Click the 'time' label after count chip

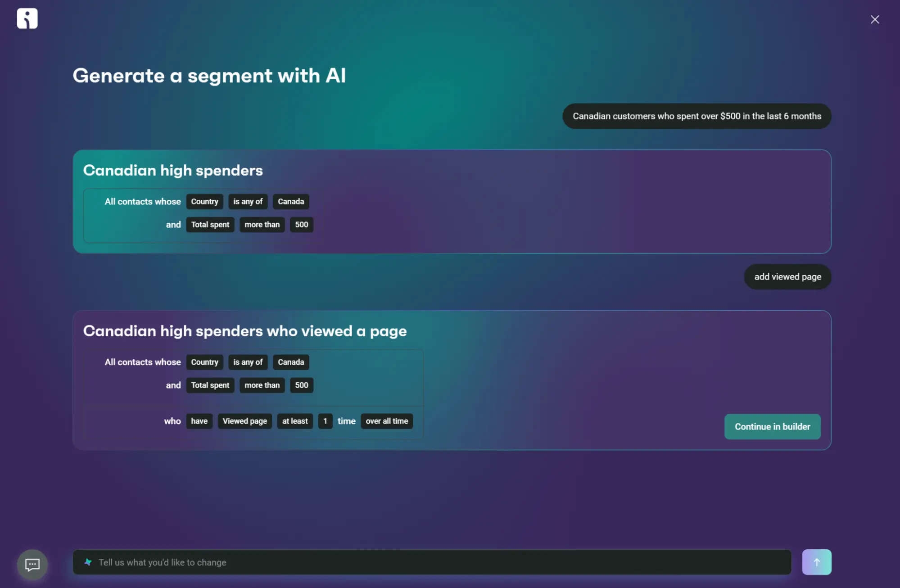point(347,421)
